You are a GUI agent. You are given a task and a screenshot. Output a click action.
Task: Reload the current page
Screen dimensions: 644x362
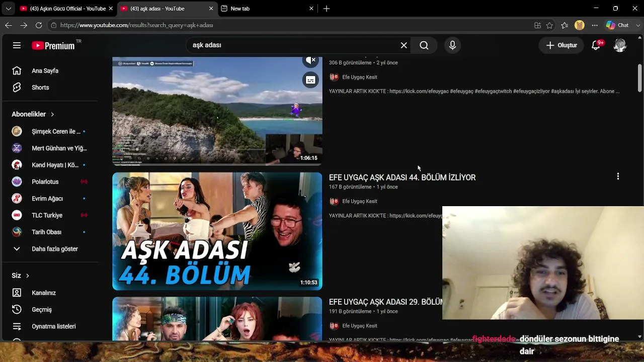(39, 25)
